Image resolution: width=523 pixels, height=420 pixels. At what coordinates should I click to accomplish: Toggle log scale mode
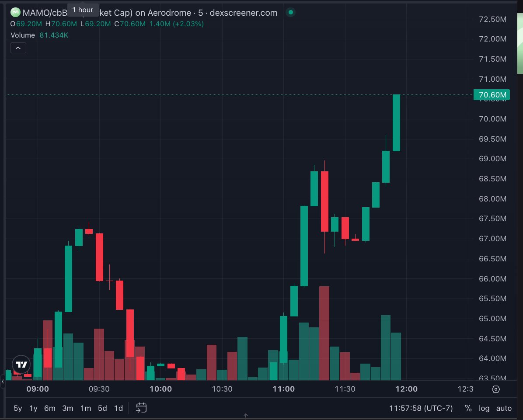point(484,408)
